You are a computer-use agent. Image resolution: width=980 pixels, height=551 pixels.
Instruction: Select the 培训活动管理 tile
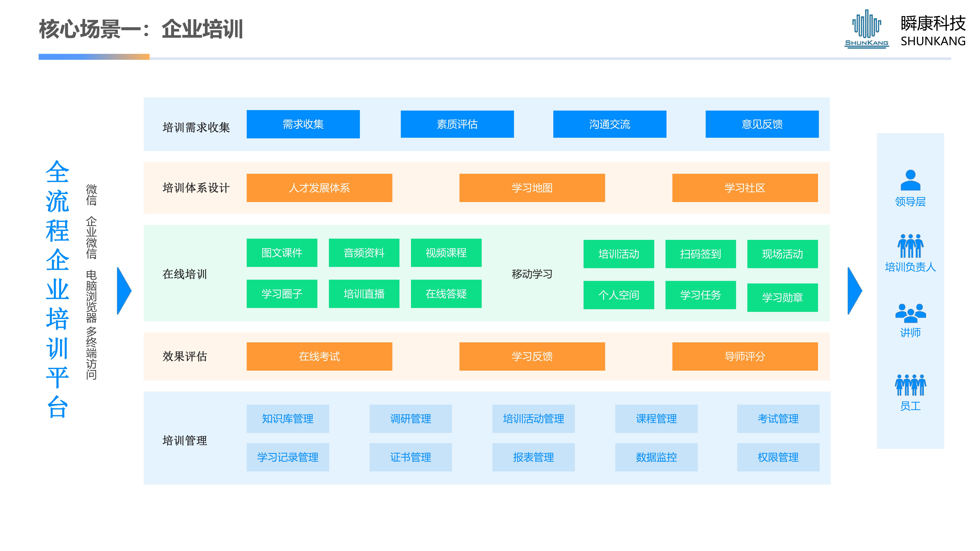(533, 419)
